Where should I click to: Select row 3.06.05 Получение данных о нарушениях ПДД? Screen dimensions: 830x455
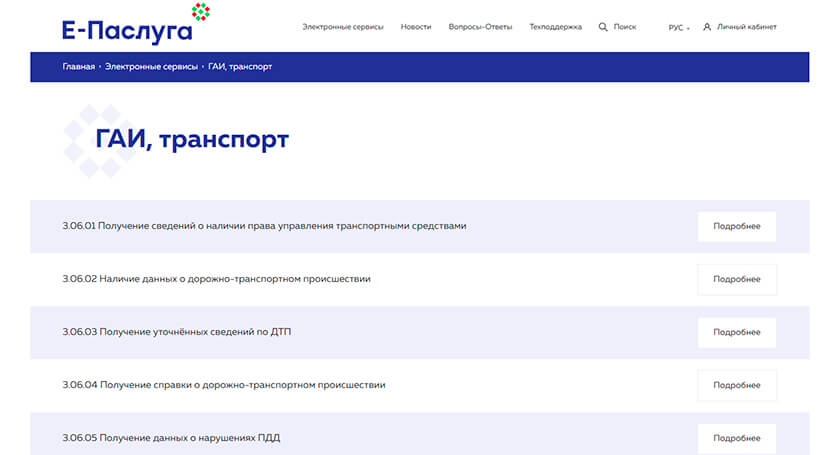179,438
